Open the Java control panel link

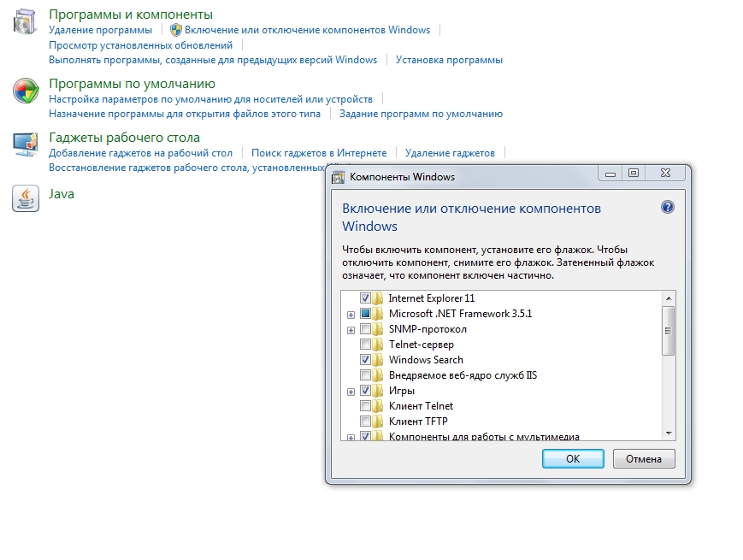pyautogui.click(x=62, y=194)
